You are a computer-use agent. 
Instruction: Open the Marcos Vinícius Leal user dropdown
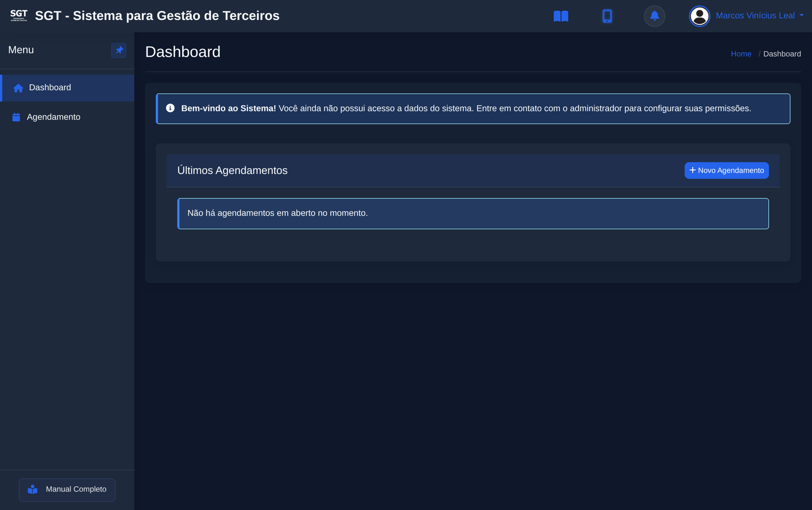(759, 16)
